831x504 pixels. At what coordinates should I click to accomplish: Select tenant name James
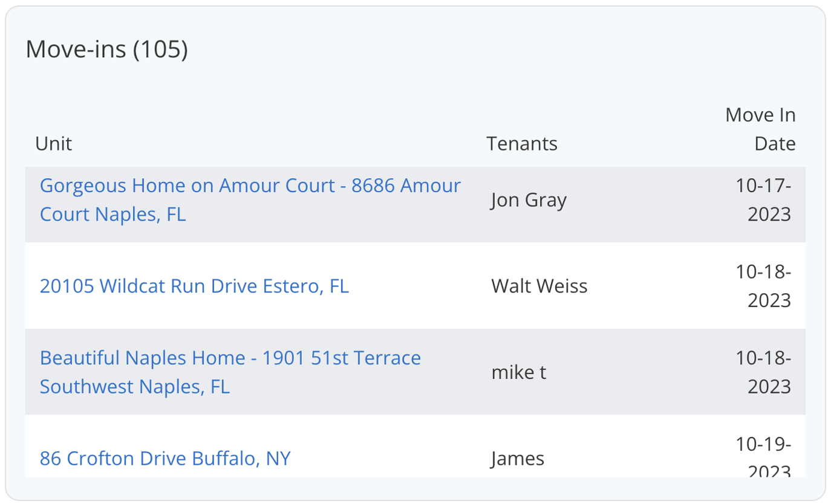(x=518, y=459)
